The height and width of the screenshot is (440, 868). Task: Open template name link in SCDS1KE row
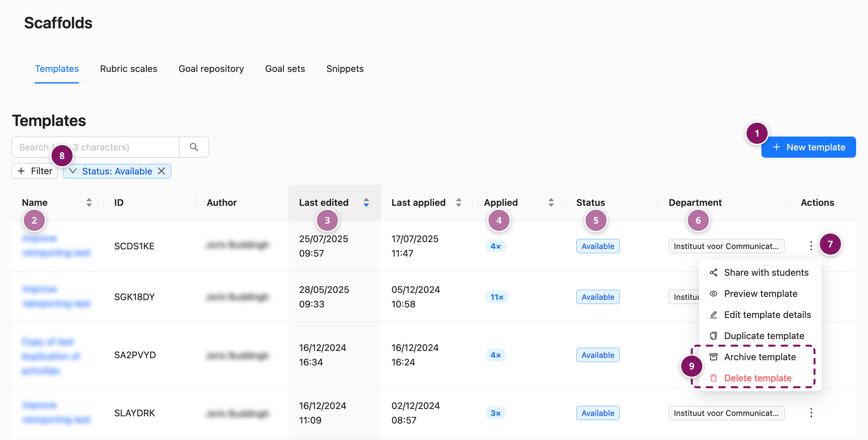coord(56,245)
